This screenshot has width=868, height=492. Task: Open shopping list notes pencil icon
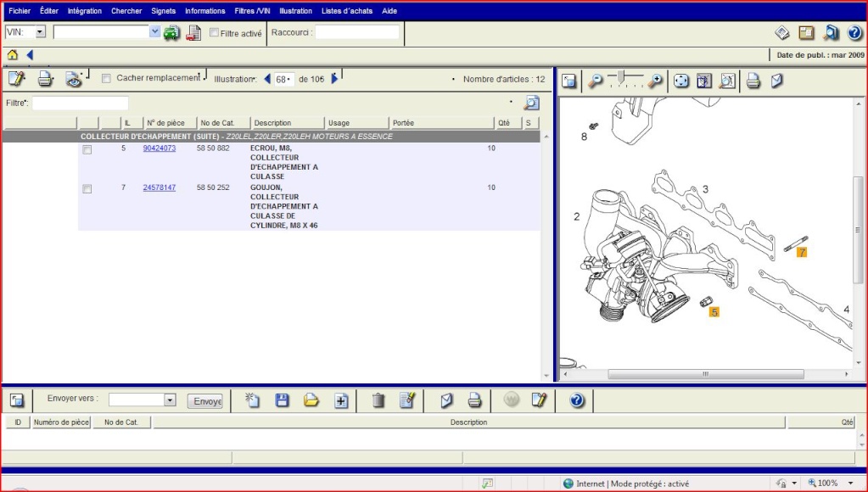[539, 400]
